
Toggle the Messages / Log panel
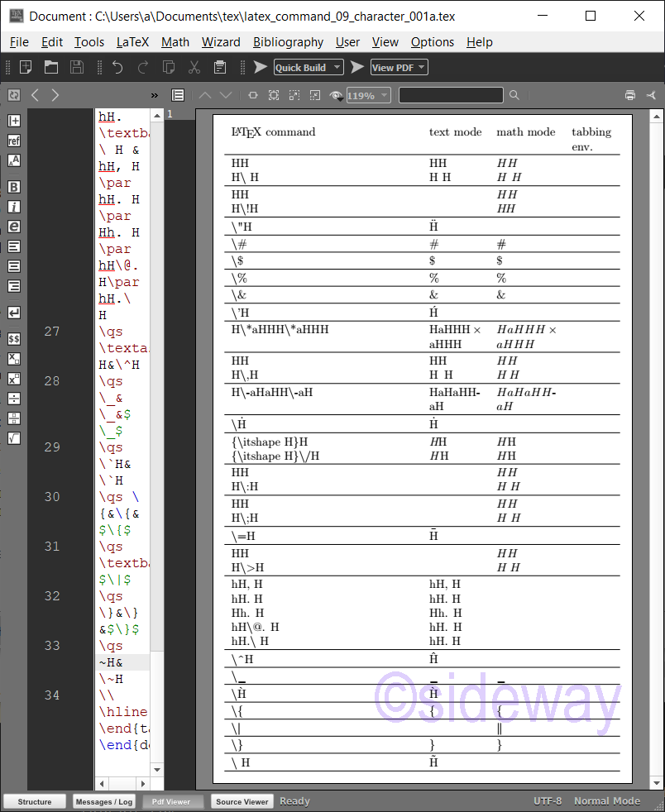(x=103, y=801)
